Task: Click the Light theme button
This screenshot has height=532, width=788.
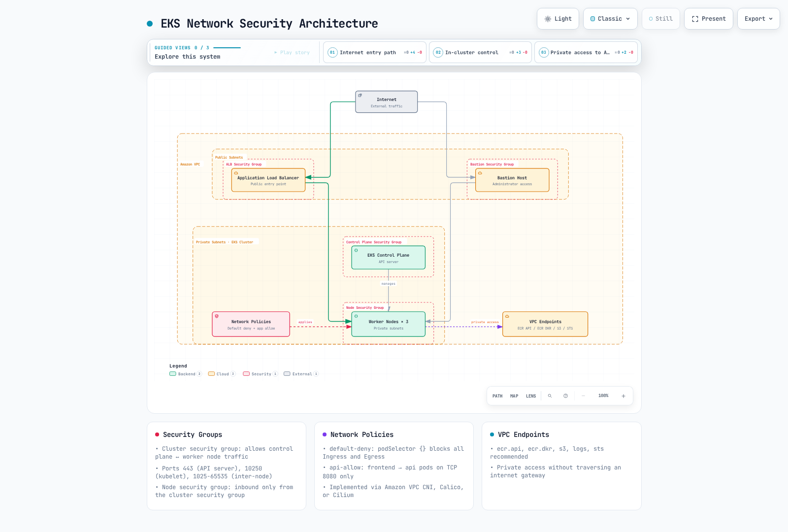Action: tap(558, 19)
